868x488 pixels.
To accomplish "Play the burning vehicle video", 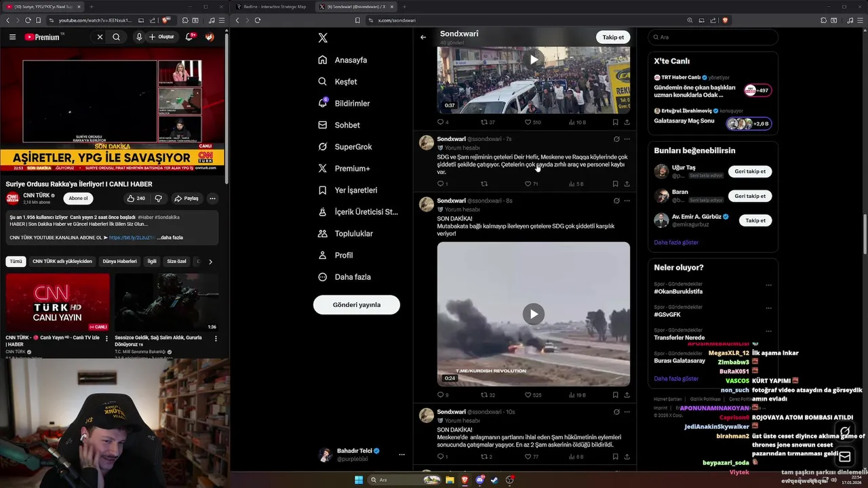I will click(534, 314).
